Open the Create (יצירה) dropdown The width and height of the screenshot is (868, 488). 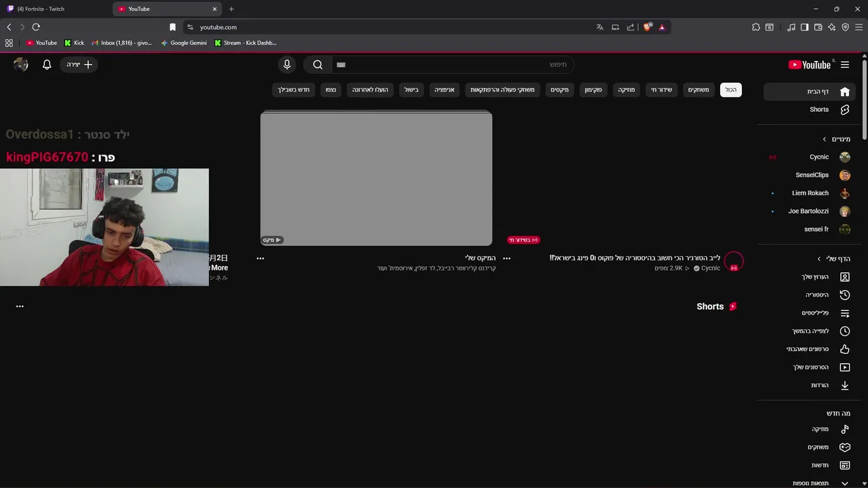pos(79,64)
